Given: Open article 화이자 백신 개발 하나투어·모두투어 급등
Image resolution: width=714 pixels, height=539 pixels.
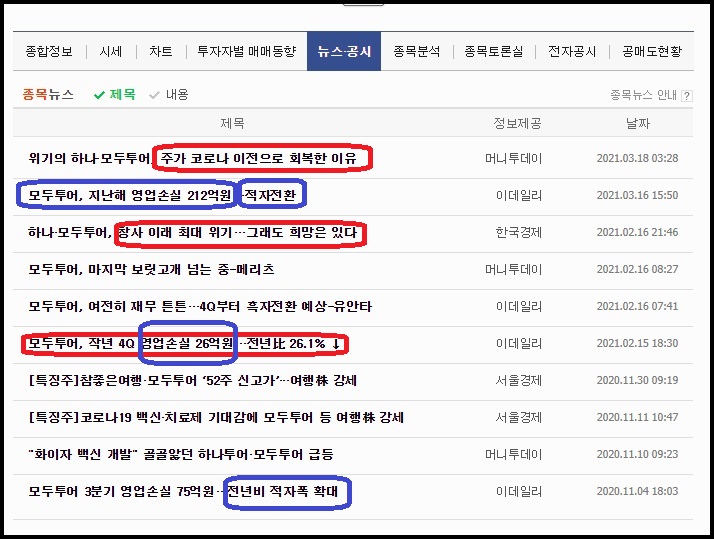Looking at the screenshot, I should click(x=181, y=454).
